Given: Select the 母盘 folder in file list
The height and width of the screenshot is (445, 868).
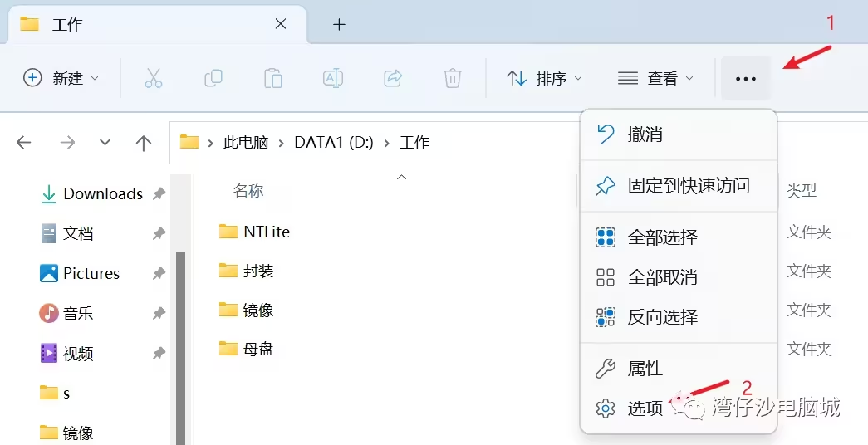Looking at the screenshot, I should (247, 350).
